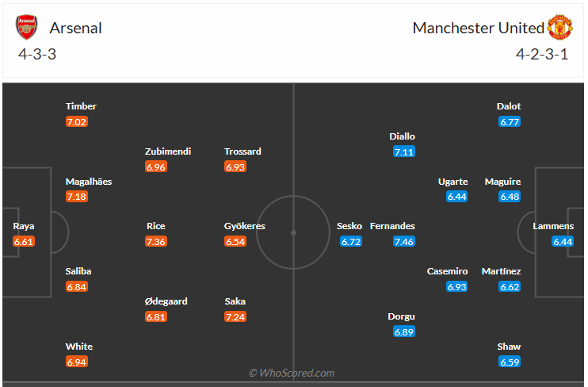Open the Arsenal team name link
The height and width of the screenshot is (387, 588).
[x=76, y=28]
